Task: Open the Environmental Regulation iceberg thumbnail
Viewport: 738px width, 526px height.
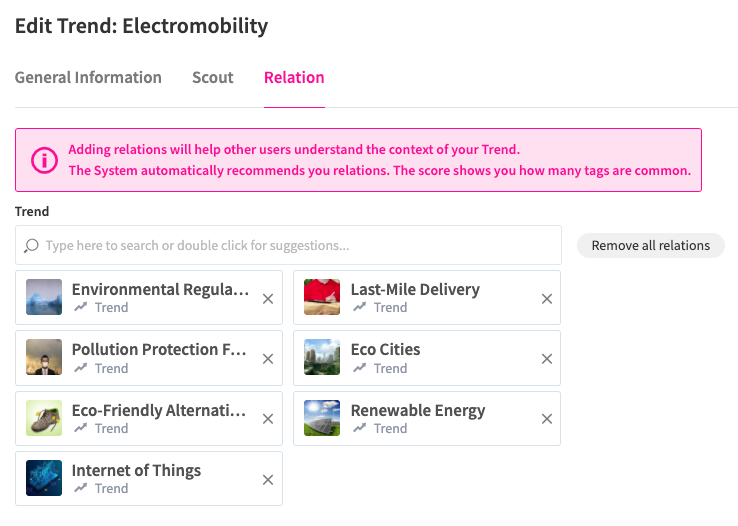Action: click(44, 297)
